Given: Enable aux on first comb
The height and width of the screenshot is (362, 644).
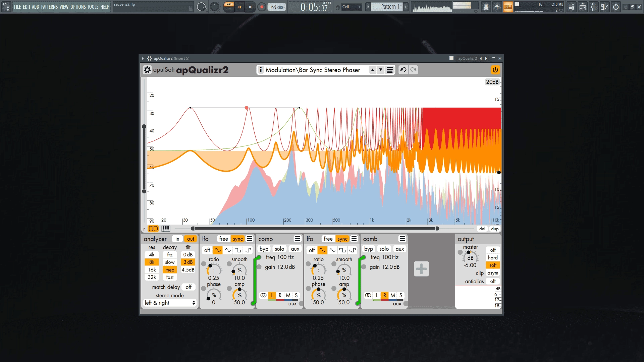Looking at the screenshot, I should [x=295, y=249].
